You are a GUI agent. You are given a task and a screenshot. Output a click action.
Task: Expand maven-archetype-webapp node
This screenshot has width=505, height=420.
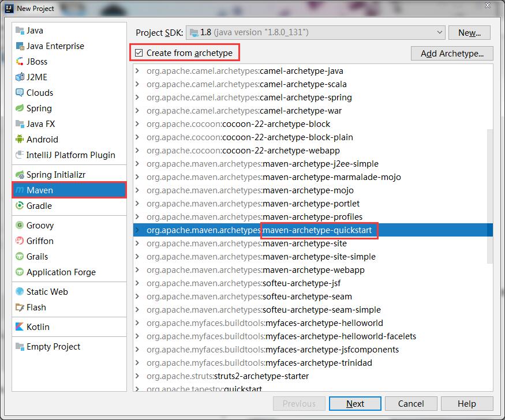click(x=137, y=269)
